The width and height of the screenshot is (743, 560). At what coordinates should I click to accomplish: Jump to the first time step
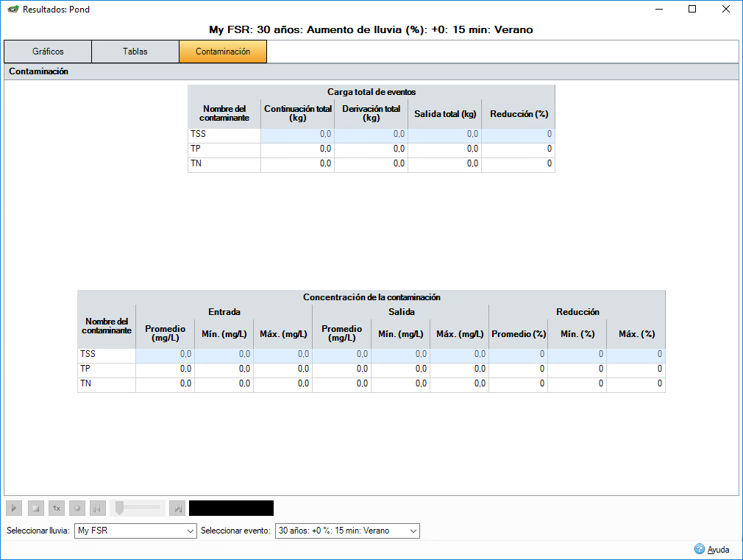coord(97,508)
